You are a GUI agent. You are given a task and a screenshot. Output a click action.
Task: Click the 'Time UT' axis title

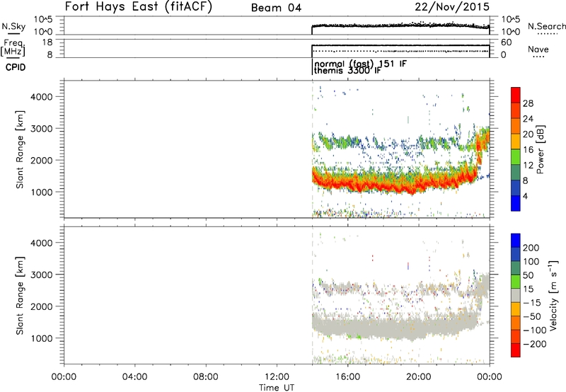click(x=277, y=388)
